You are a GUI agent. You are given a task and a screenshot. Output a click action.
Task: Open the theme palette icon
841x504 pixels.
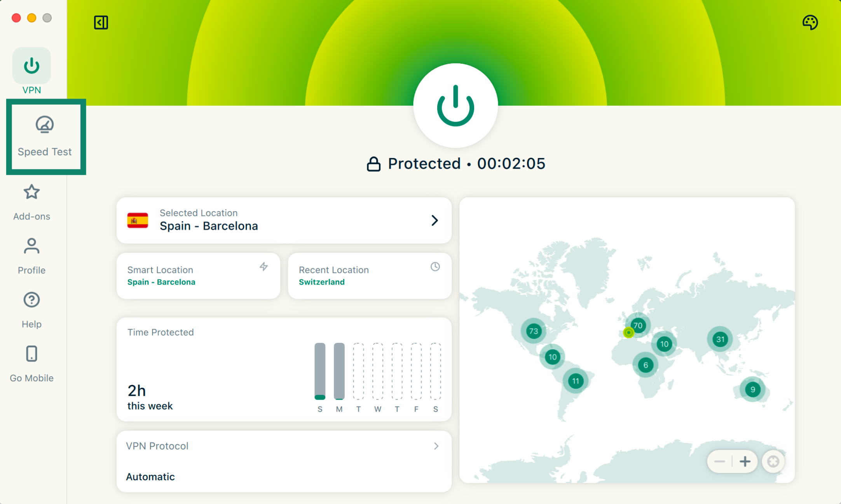[x=810, y=23]
